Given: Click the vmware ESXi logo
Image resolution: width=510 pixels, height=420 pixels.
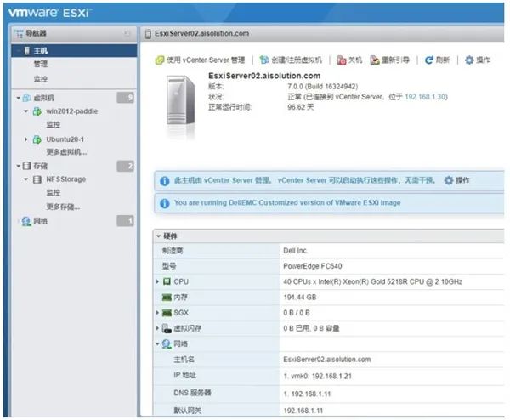Looking at the screenshot, I should tap(50, 13).
